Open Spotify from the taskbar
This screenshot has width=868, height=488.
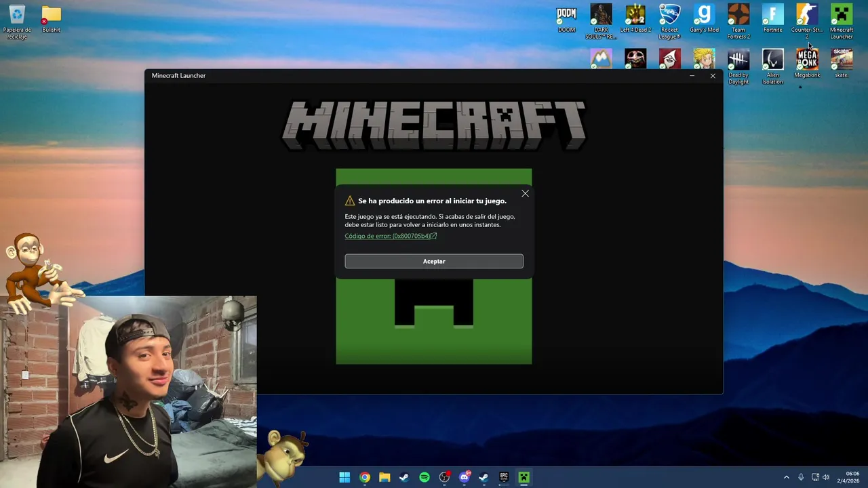point(425,477)
